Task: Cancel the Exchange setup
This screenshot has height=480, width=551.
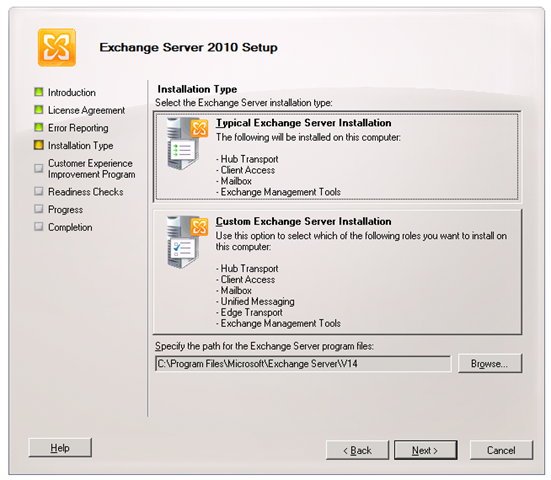Action: 501,450
